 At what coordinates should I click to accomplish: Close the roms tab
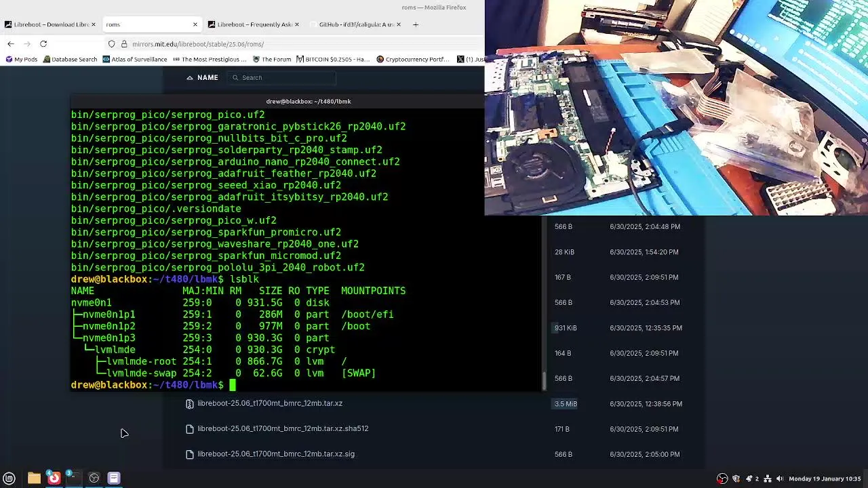(195, 24)
